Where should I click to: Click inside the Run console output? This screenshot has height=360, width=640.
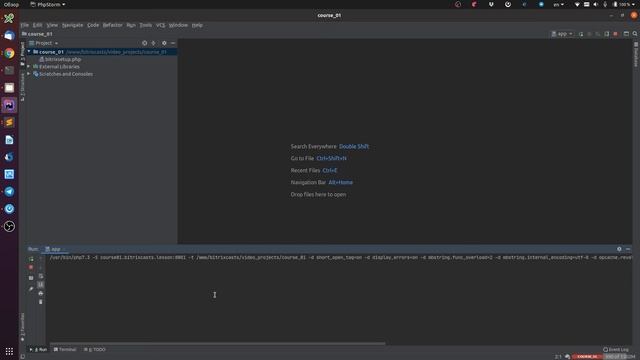pos(339,300)
